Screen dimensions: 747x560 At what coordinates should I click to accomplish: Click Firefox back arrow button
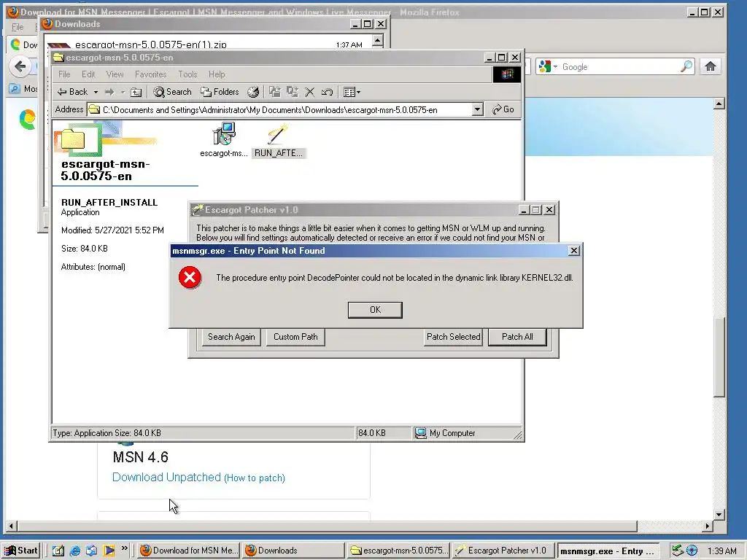coord(20,66)
